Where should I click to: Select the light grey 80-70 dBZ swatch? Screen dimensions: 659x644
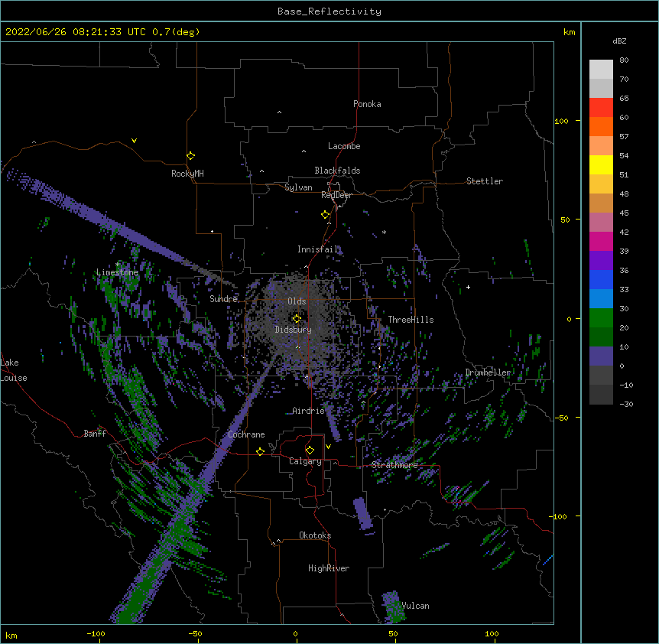pyautogui.click(x=601, y=70)
